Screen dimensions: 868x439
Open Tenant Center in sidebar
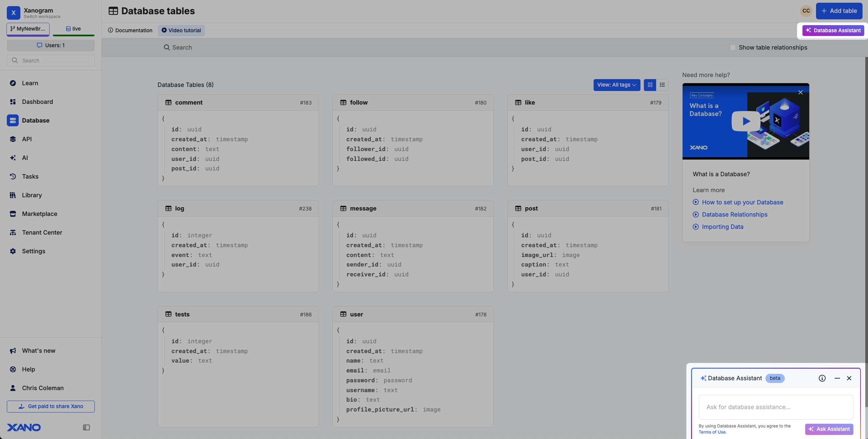coord(42,233)
